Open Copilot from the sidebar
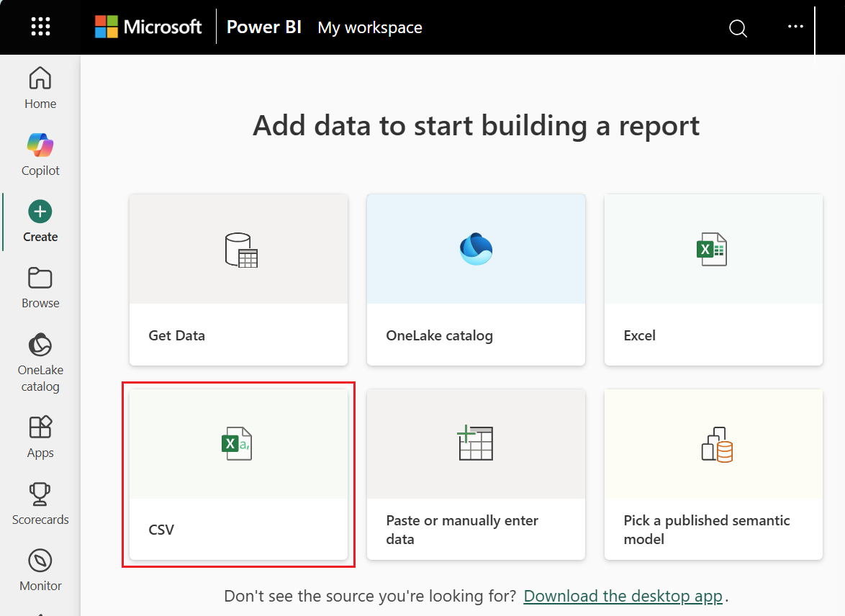Viewport: 845px width, 616px height. [x=40, y=155]
